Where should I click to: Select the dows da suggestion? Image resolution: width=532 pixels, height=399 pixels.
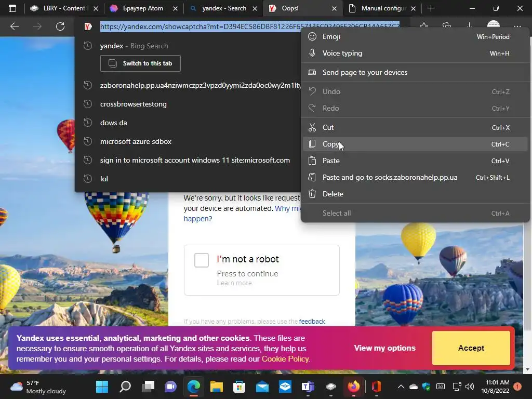click(x=188, y=123)
